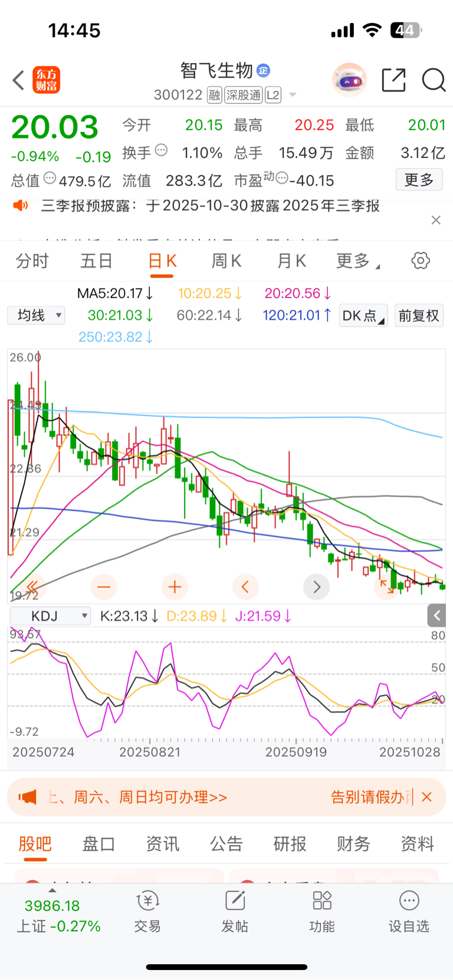
Task: Zoom out chart with minus button
Action: 104,587
